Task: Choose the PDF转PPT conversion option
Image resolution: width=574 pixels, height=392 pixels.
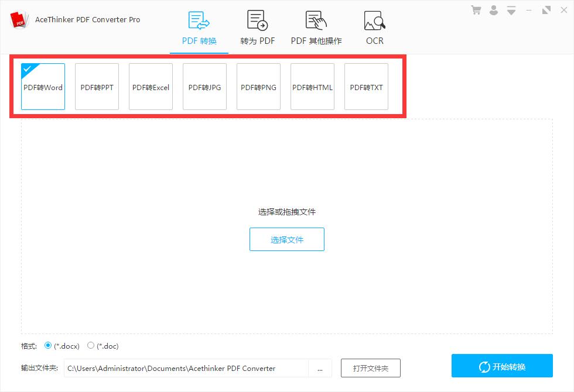Action: (x=97, y=87)
